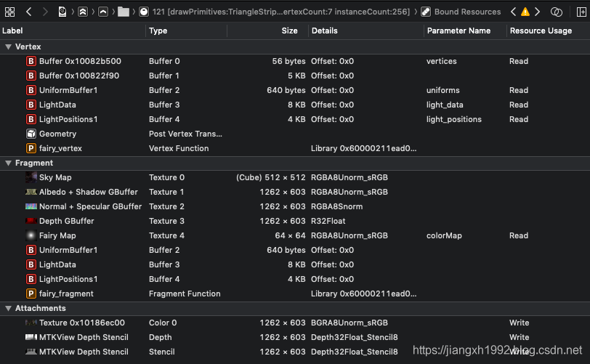
Task: Sort by the Size column header
Action: coord(289,31)
